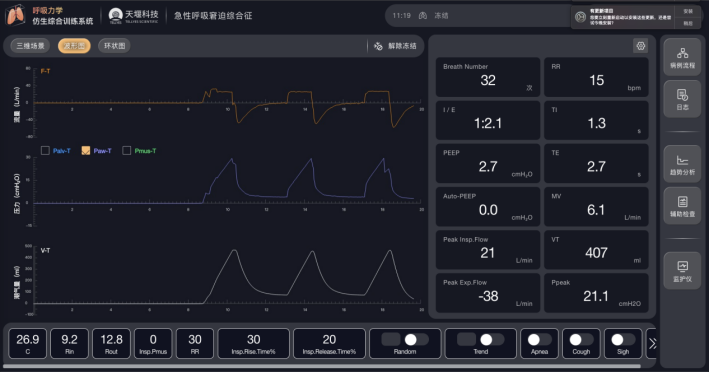Open the 趋势分析 trend analysis panel
Image resolution: width=709 pixels, height=372 pixels.
click(x=682, y=164)
